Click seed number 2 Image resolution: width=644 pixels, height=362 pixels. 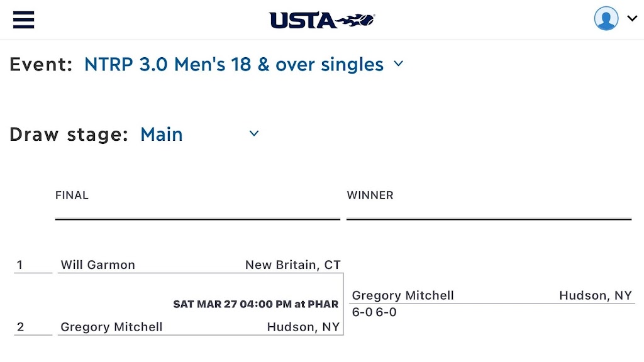click(21, 327)
